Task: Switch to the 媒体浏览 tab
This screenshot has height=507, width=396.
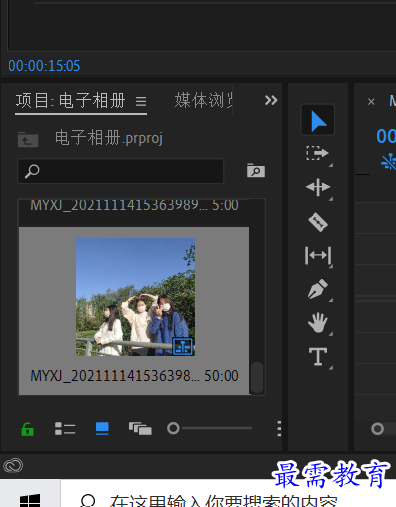Action: click(203, 100)
